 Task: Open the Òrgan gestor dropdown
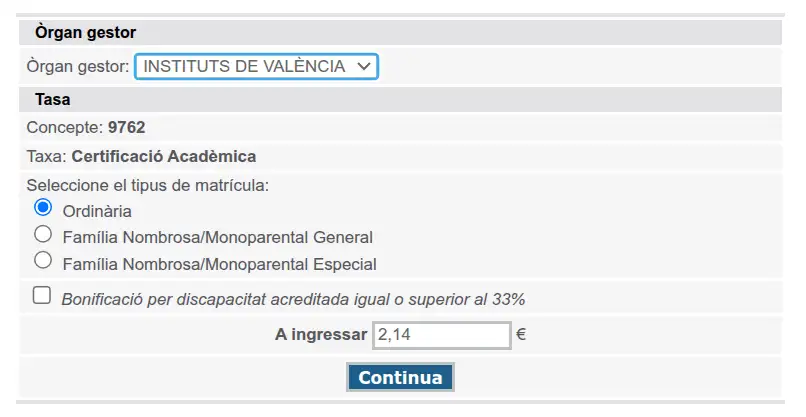point(256,66)
